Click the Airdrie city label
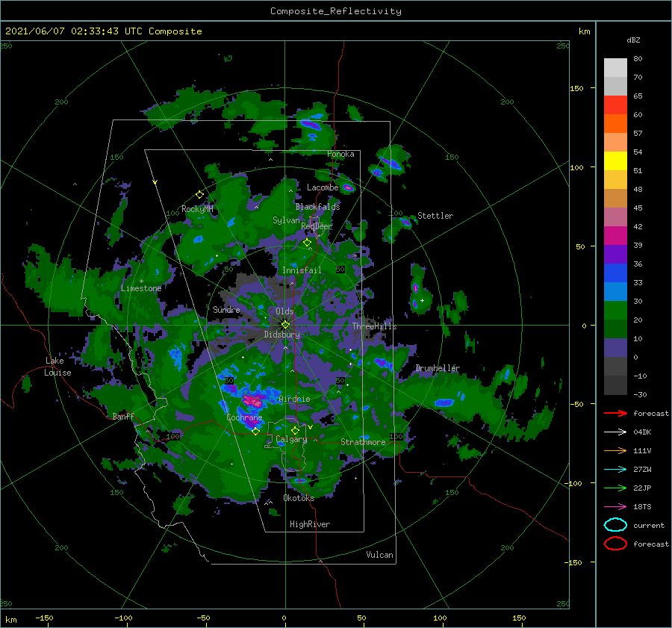The image size is (672, 628). point(294,399)
